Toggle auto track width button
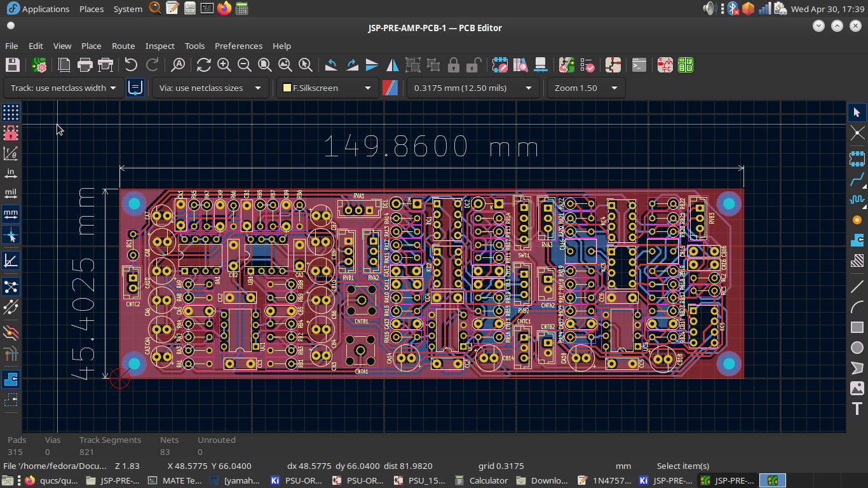Viewport: 868px width, 488px height. (135, 88)
